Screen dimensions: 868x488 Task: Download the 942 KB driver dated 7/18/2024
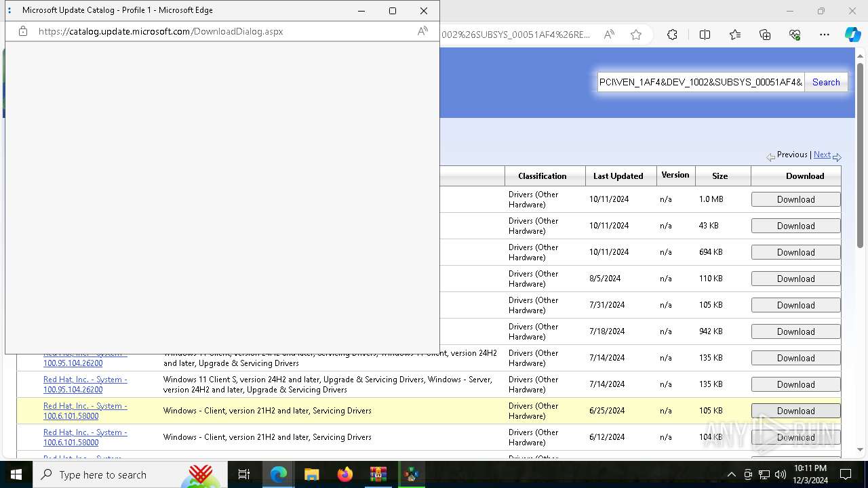(x=795, y=331)
